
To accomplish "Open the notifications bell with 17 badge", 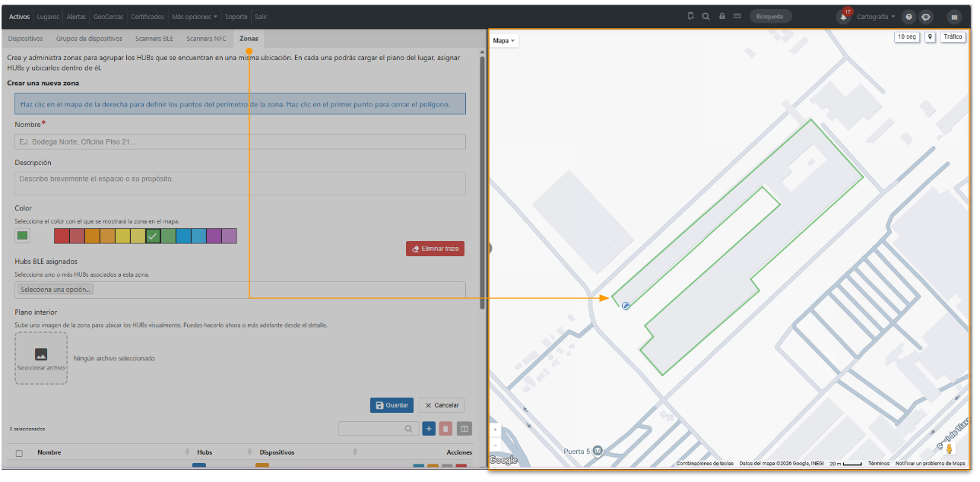I will point(844,16).
